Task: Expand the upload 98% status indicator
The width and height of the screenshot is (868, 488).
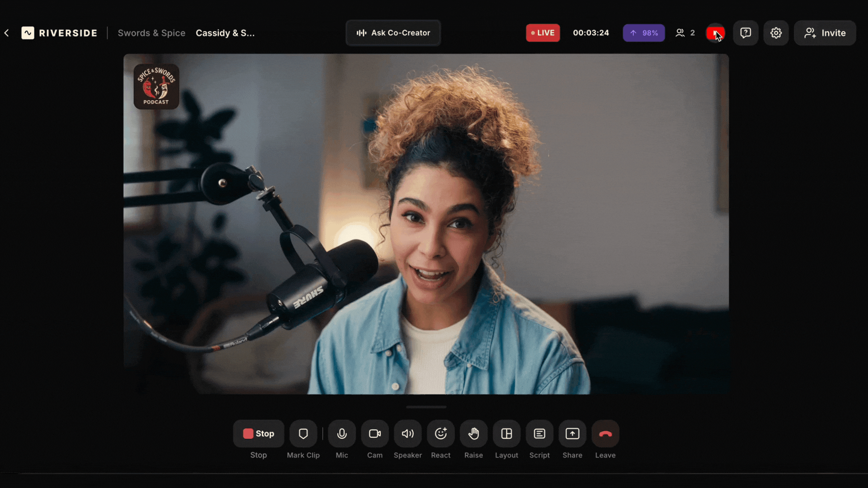Action: [x=643, y=33]
